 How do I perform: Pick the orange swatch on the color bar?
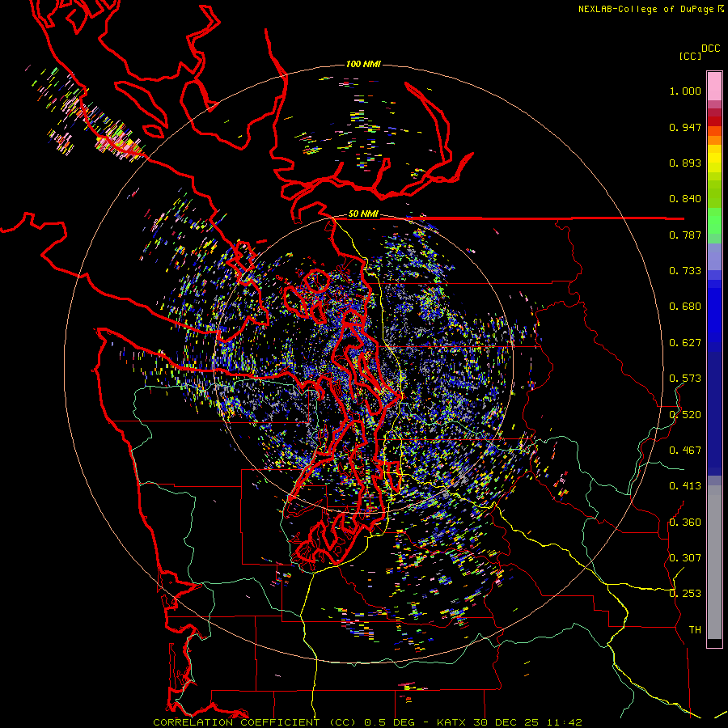[714, 140]
